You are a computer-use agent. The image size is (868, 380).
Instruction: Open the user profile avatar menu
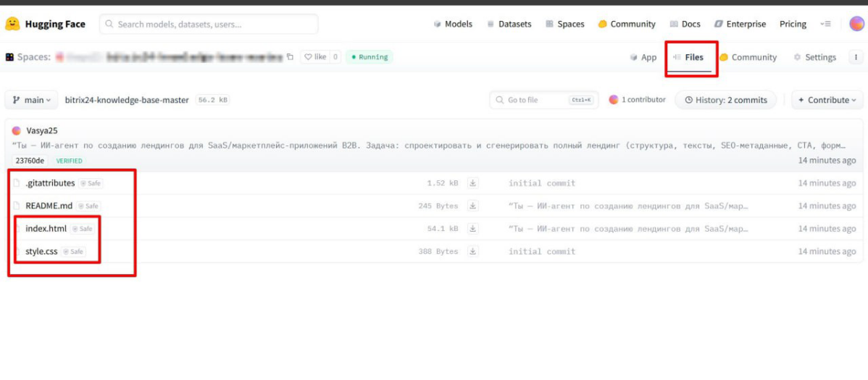click(x=856, y=24)
